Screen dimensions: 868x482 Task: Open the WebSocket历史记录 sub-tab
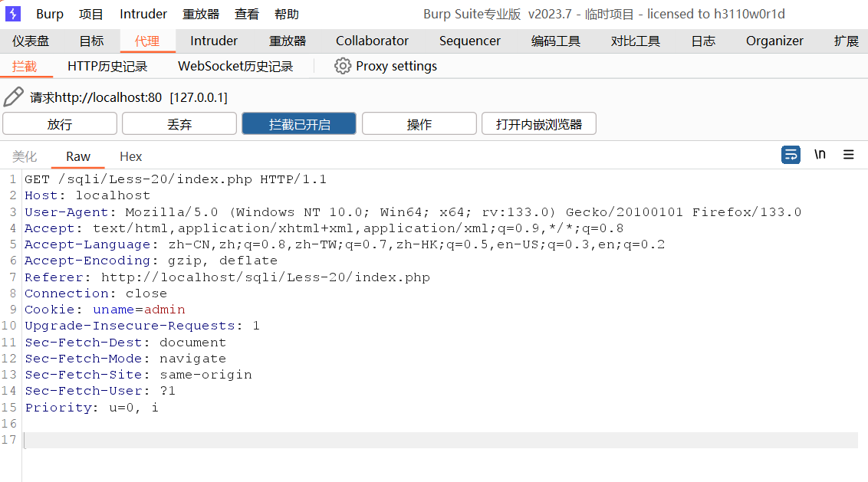(235, 67)
